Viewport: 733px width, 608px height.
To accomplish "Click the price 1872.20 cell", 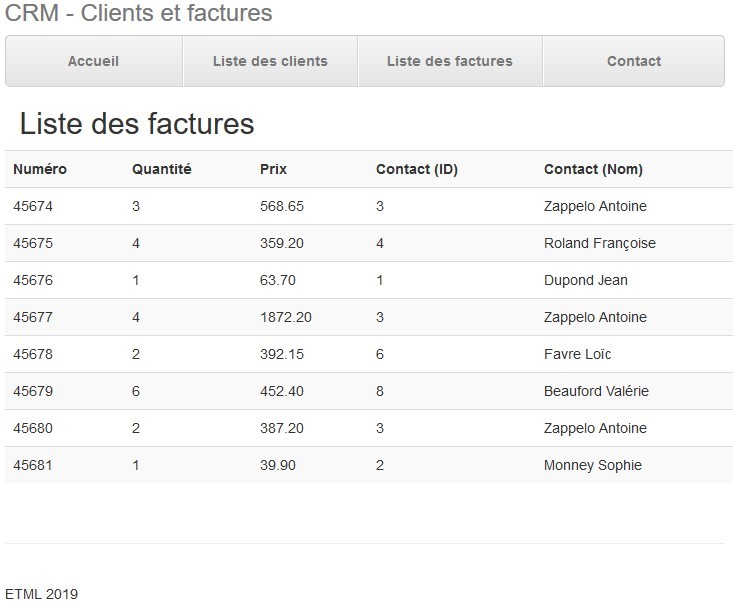I will point(285,317).
